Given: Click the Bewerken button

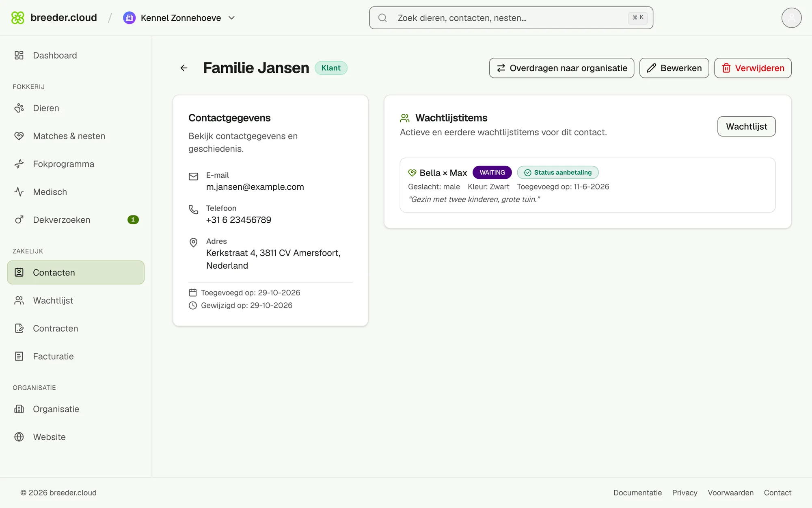Looking at the screenshot, I should tap(674, 68).
